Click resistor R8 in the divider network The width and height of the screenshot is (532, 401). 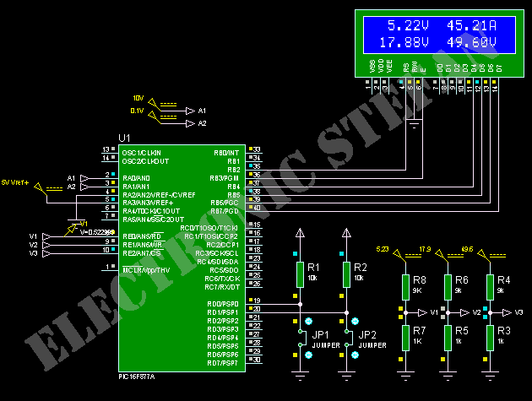coord(405,285)
